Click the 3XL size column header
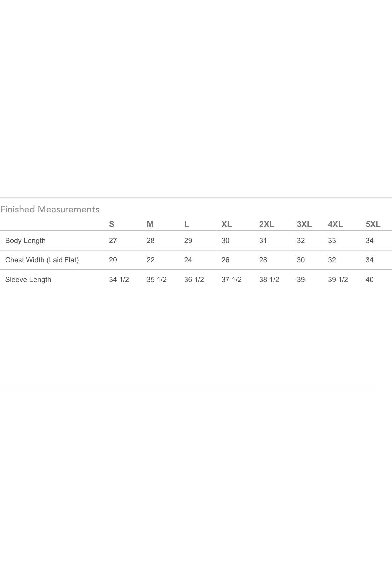This screenshot has width=392, height=588. pos(304,224)
